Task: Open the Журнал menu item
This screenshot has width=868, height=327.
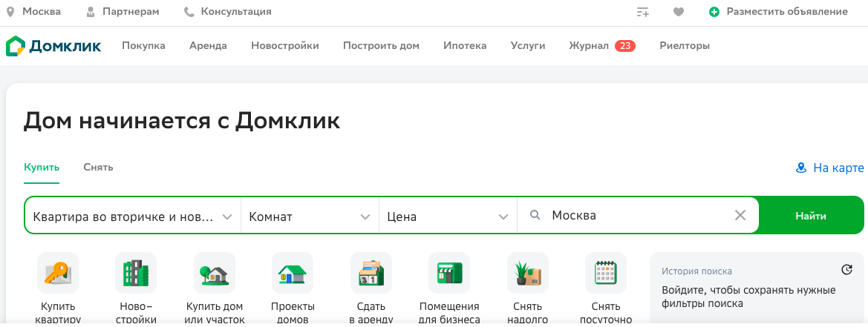Action: tap(589, 46)
